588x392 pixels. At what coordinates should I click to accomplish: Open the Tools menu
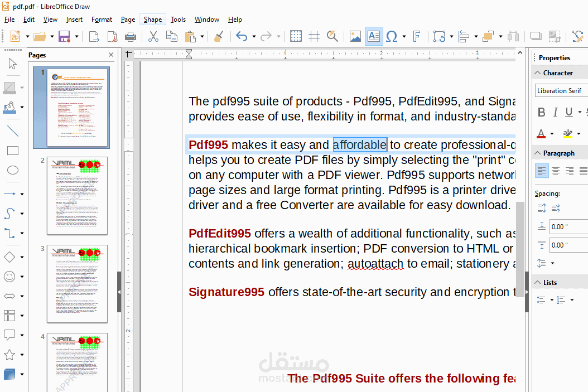click(178, 19)
